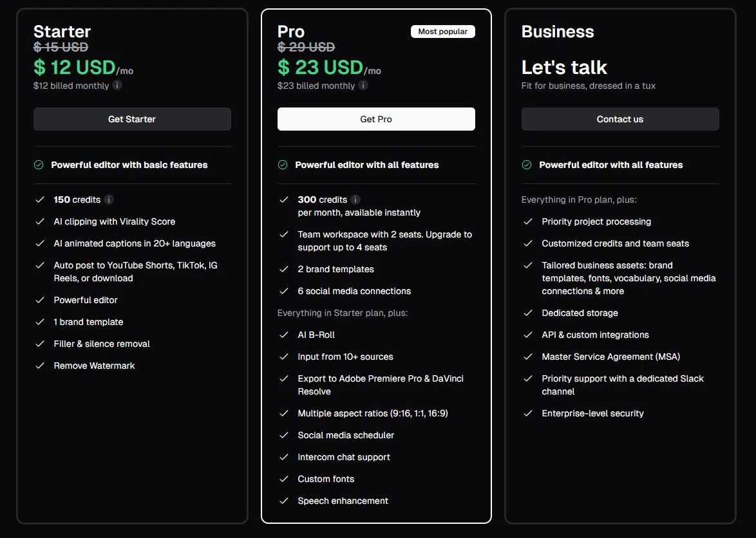The width and height of the screenshot is (756, 538).
Task: Click green check icon in Pro plan
Action: pos(283,165)
